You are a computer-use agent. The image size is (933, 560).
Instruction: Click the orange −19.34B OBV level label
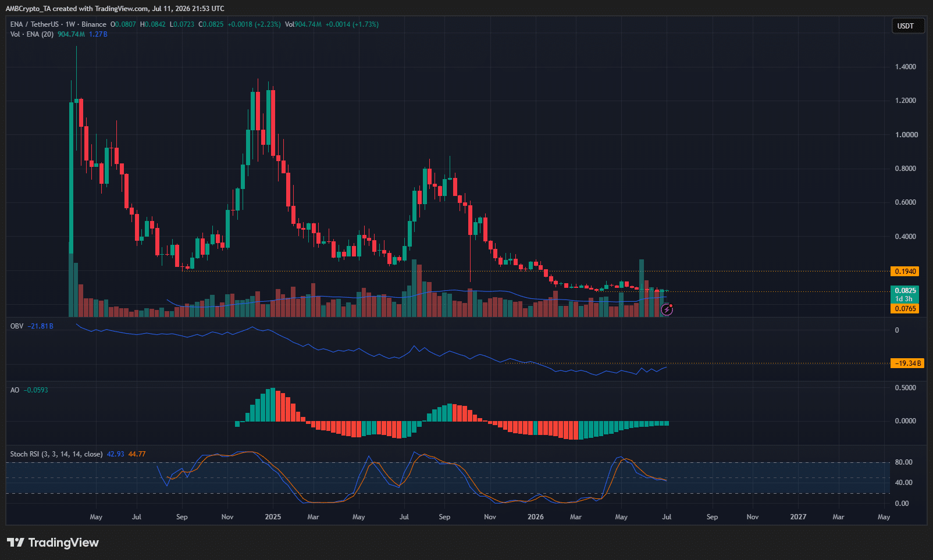pos(907,363)
